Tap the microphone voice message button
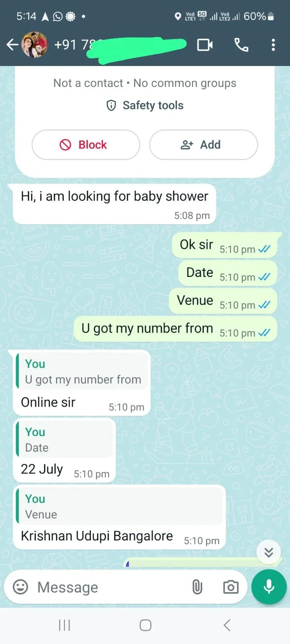The image size is (290, 644). point(269,587)
